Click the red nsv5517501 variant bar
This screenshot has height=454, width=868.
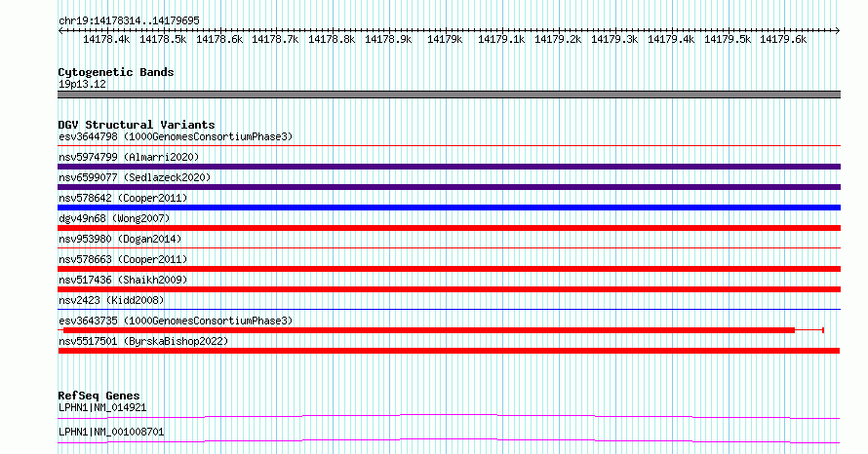[x=449, y=351]
